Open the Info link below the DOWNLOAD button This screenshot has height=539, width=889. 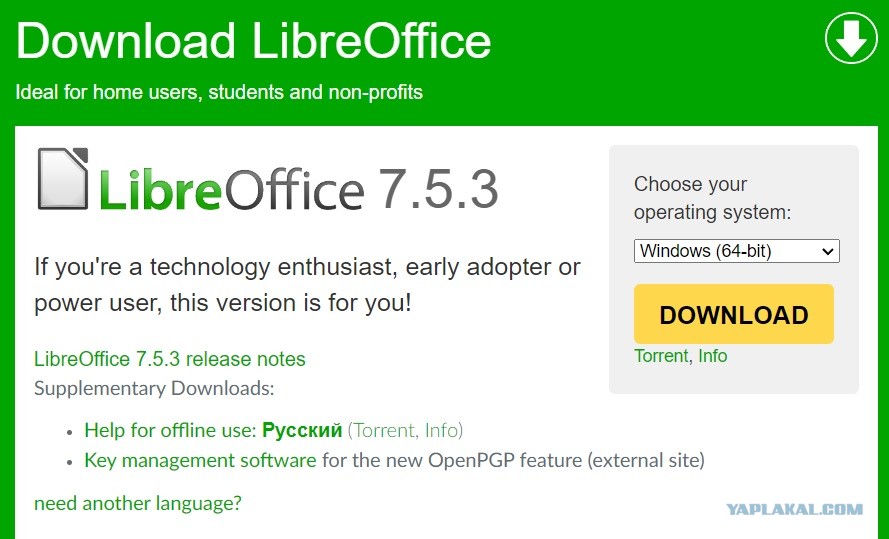click(x=713, y=356)
